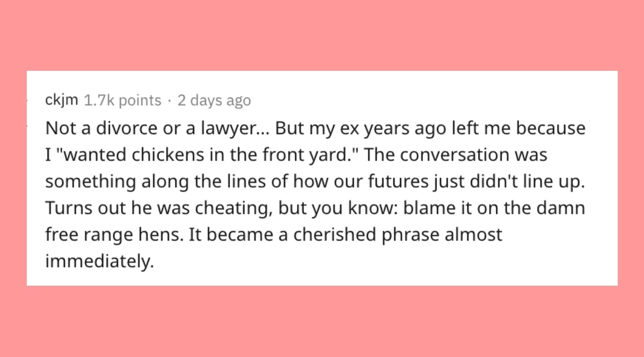
Task: Click the 1.7k points score label
Action: 122,100
